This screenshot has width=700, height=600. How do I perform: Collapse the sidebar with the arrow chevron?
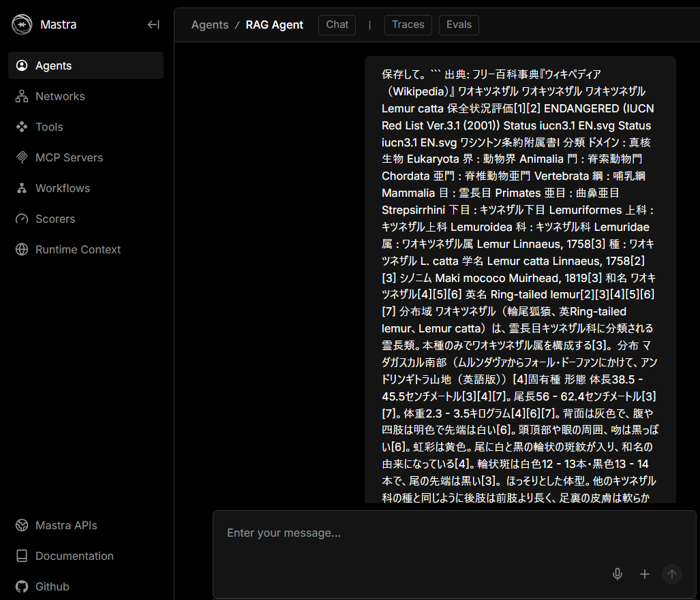pyautogui.click(x=153, y=25)
